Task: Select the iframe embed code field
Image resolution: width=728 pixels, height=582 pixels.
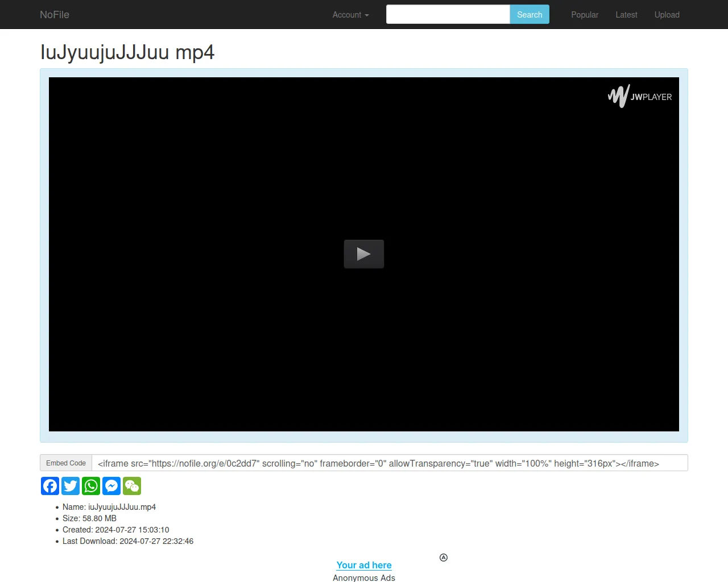Action: coord(390,463)
